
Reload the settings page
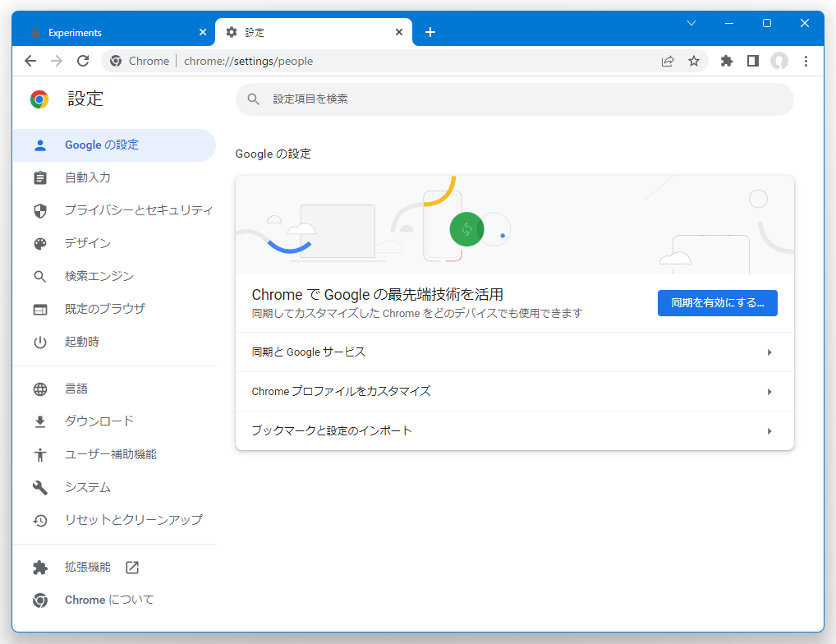point(83,61)
